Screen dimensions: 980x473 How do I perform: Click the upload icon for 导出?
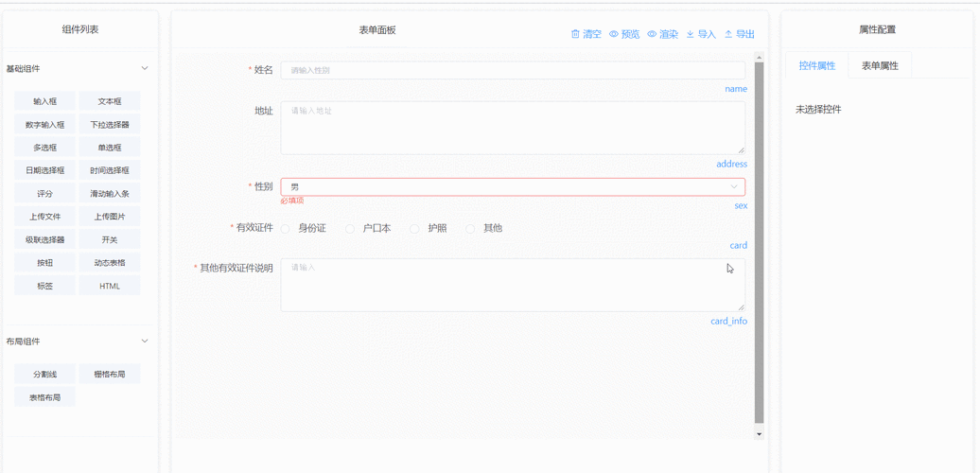coord(728,34)
